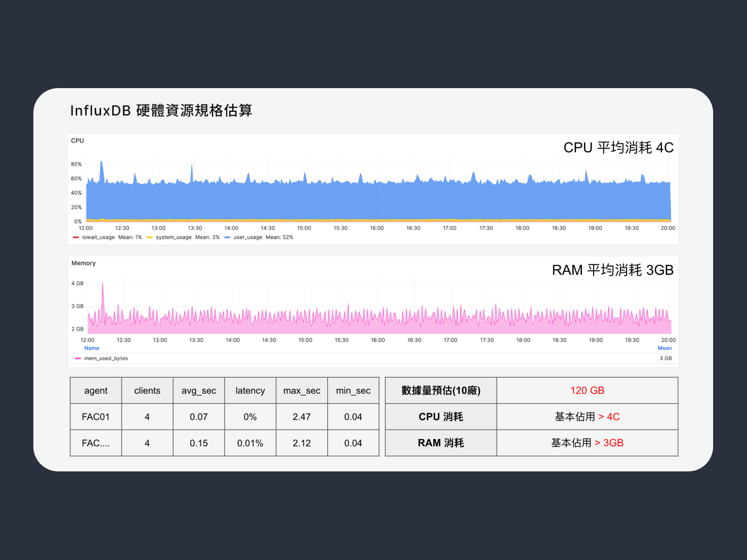Image resolution: width=747 pixels, height=560 pixels.
Task: Sort the Memory legend by Mean header
Action: pos(664,348)
